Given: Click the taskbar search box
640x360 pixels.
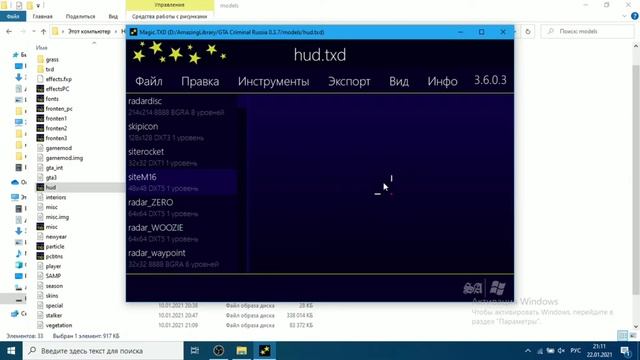Looking at the screenshot, I should (x=103, y=351).
